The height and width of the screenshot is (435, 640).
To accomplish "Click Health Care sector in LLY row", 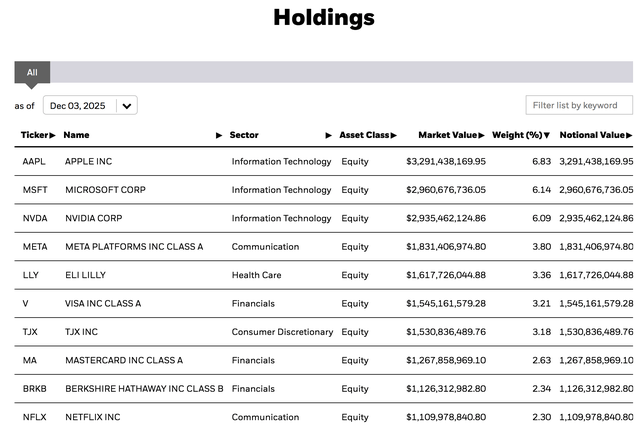I will 256,275.
